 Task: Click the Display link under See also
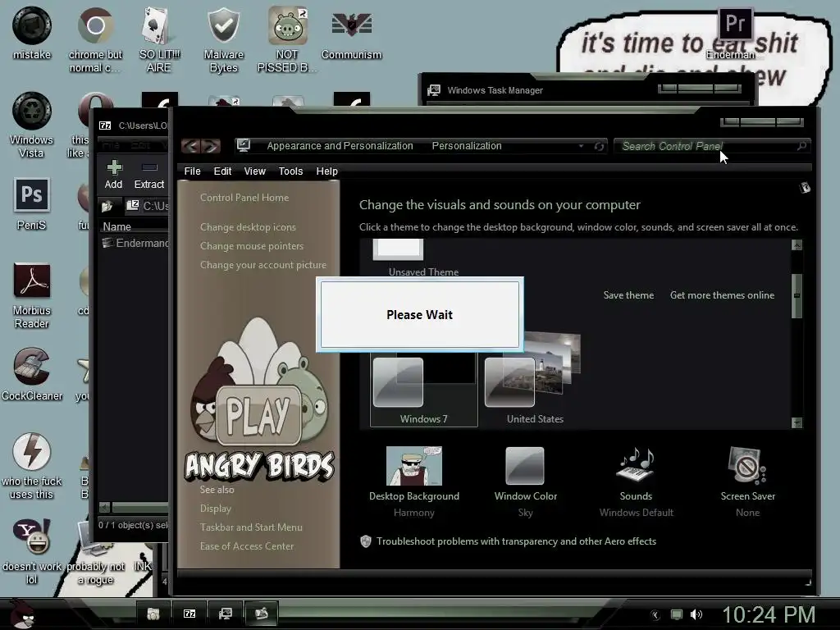[216, 509]
